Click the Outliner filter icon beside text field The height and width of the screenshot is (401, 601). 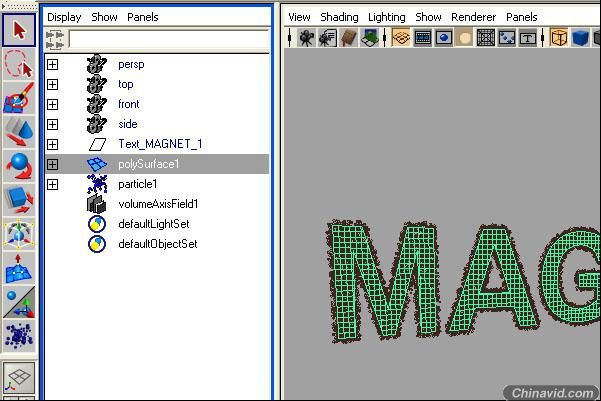click(x=55, y=40)
